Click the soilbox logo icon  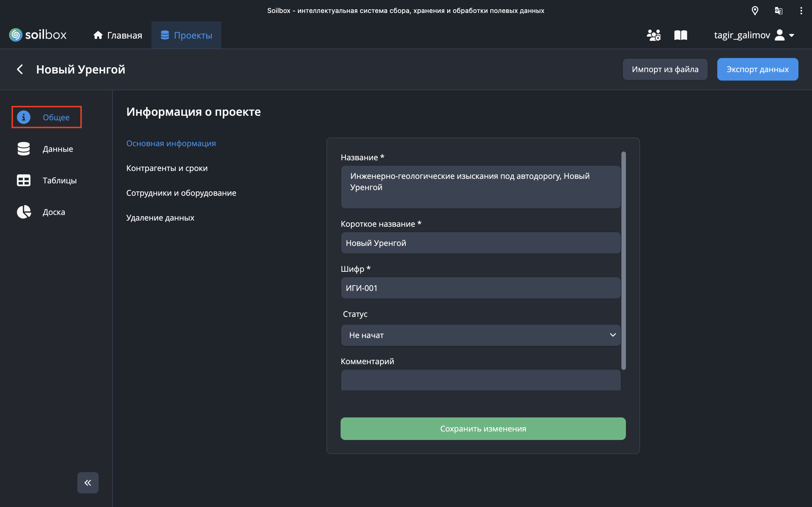click(x=16, y=35)
